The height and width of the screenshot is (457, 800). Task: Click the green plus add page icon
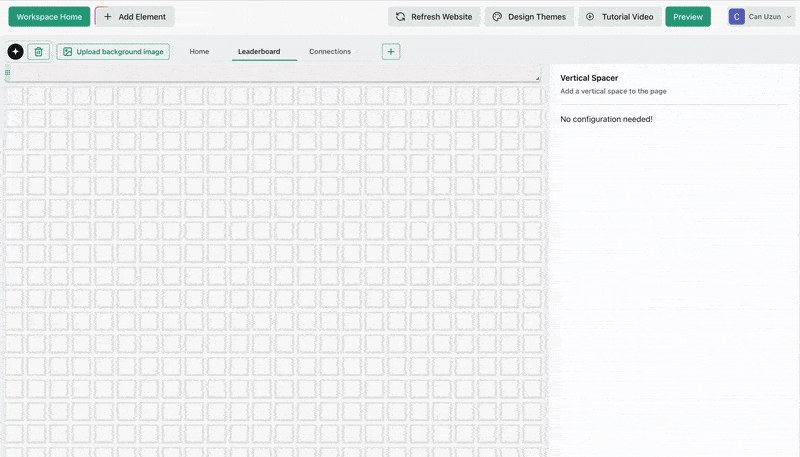[x=391, y=52]
